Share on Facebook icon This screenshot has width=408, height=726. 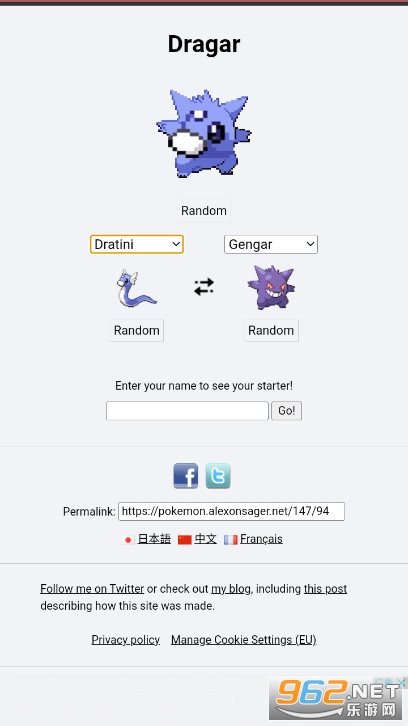(x=186, y=476)
